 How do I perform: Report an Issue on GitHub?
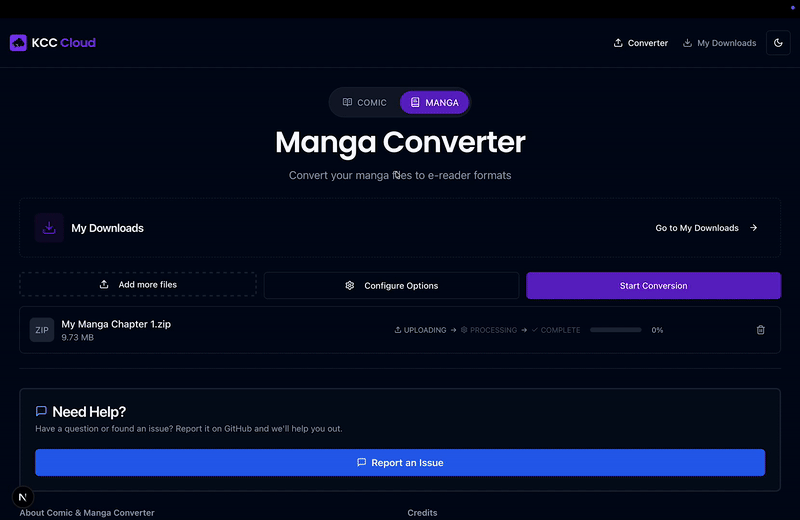click(400, 462)
